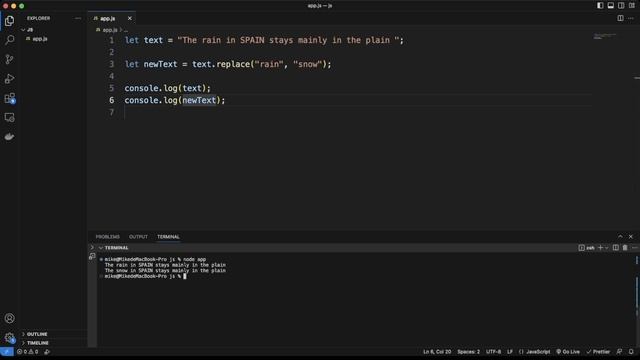Click on empty line 7 in editor

(358, 112)
